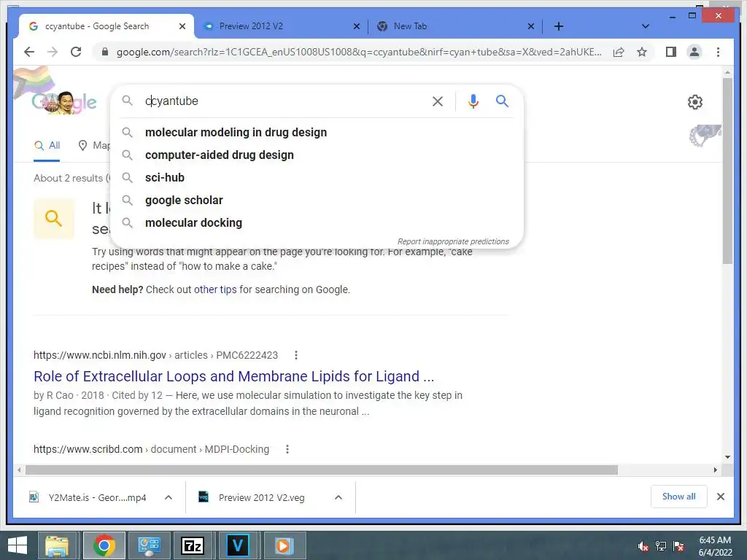
Task: Open Chrome side panel
Action: pyautogui.click(x=671, y=52)
